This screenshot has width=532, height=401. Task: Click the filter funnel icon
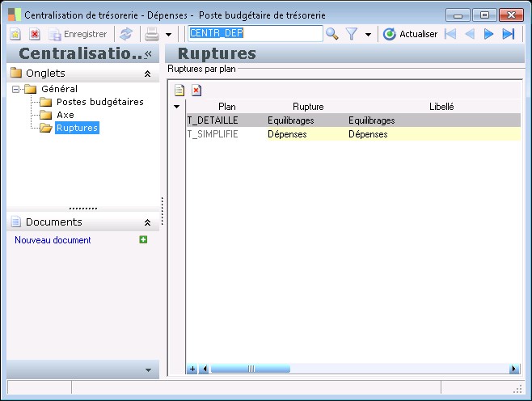point(352,34)
